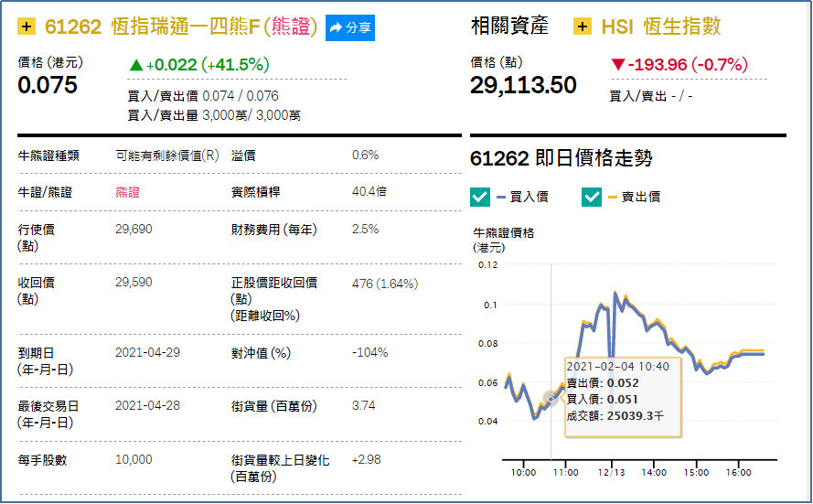Click the 0.12 tick on the price axis
This screenshot has height=504, width=813.
click(x=487, y=265)
